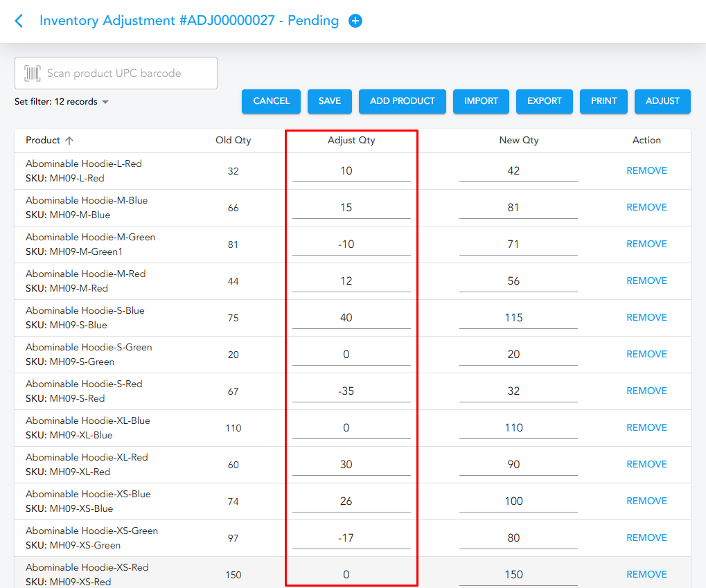Click the Old Qty column header
The image size is (706, 588).
(x=233, y=141)
